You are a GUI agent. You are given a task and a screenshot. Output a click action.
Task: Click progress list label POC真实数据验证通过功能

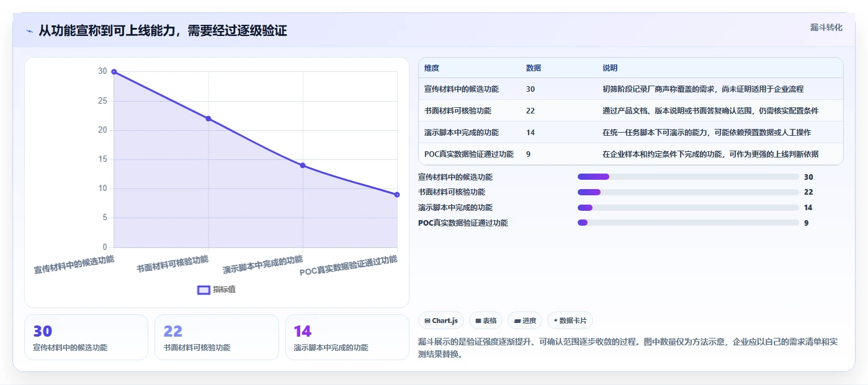tap(463, 223)
